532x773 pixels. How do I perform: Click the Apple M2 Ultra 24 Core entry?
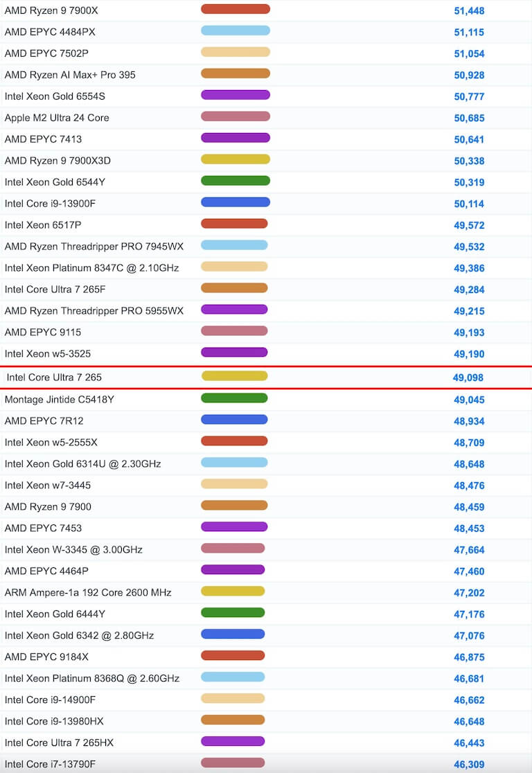57,118
